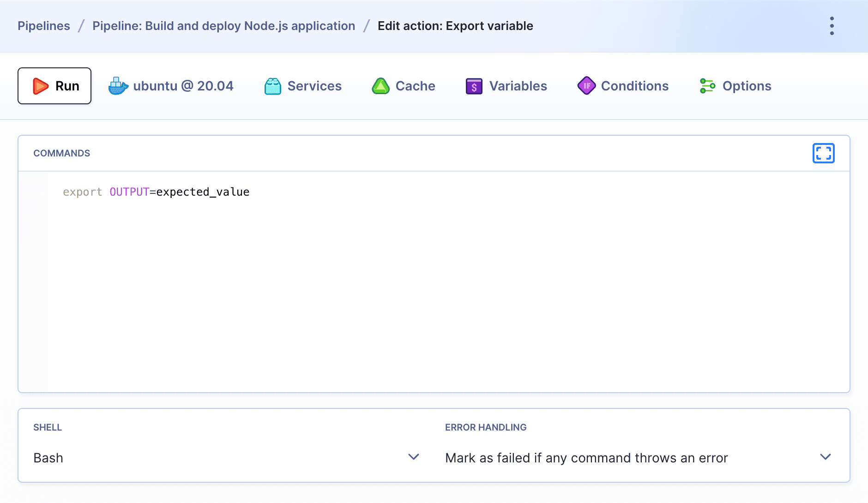Open the Options panel
Viewport: 868px width, 503px height.
point(735,86)
